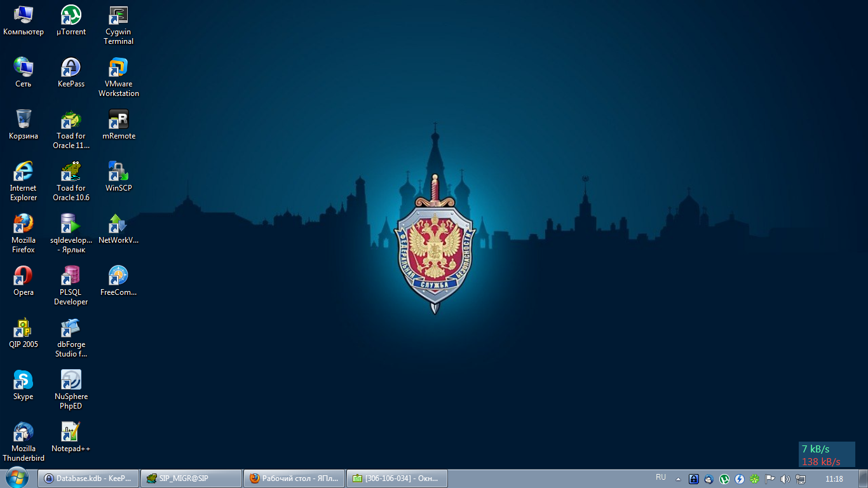868x488 pixels.
Task: Open the volume speaker tray icon
Action: click(x=785, y=478)
